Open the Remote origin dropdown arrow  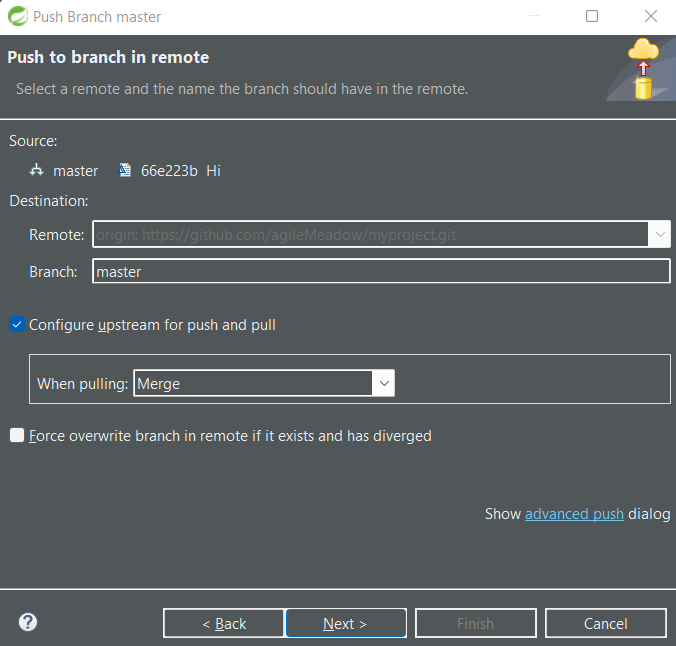[660, 234]
